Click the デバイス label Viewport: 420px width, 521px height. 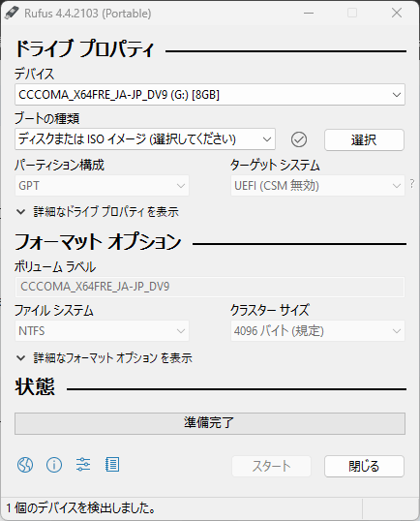34,74
